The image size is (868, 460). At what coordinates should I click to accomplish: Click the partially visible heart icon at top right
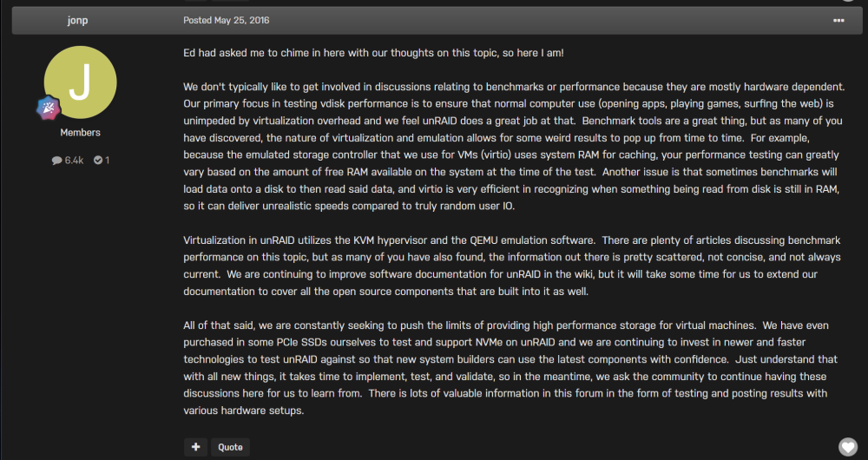pyautogui.click(x=847, y=1)
